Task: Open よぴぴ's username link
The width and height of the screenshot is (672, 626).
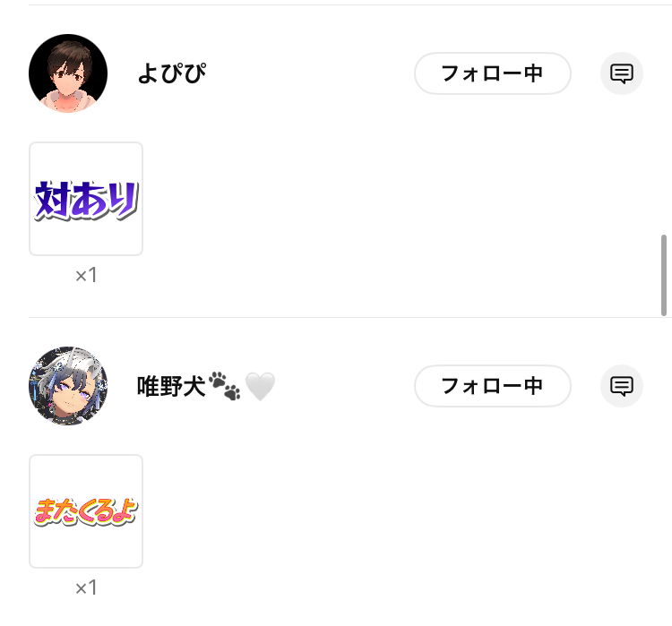Action: [x=172, y=73]
